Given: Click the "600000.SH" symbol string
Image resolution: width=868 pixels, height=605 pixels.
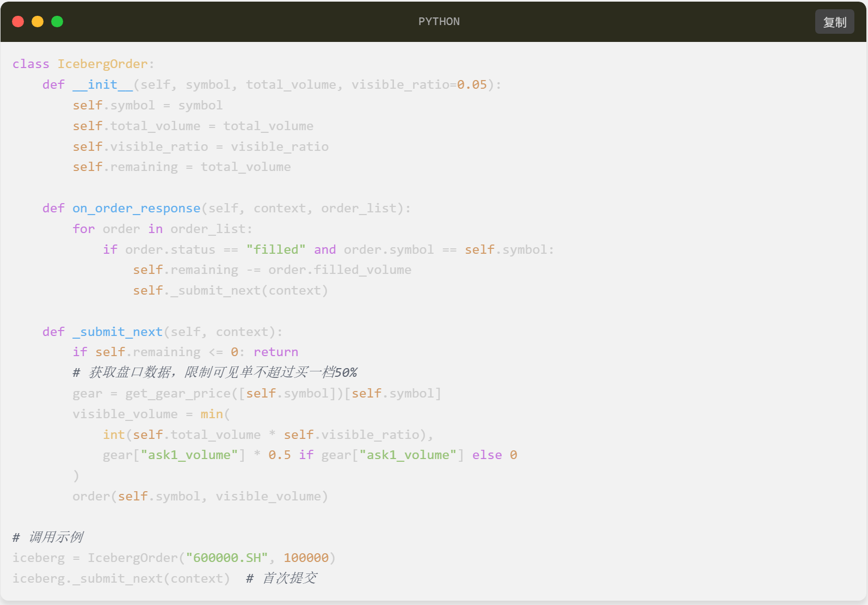Looking at the screenshot, I should click(227, 558).
